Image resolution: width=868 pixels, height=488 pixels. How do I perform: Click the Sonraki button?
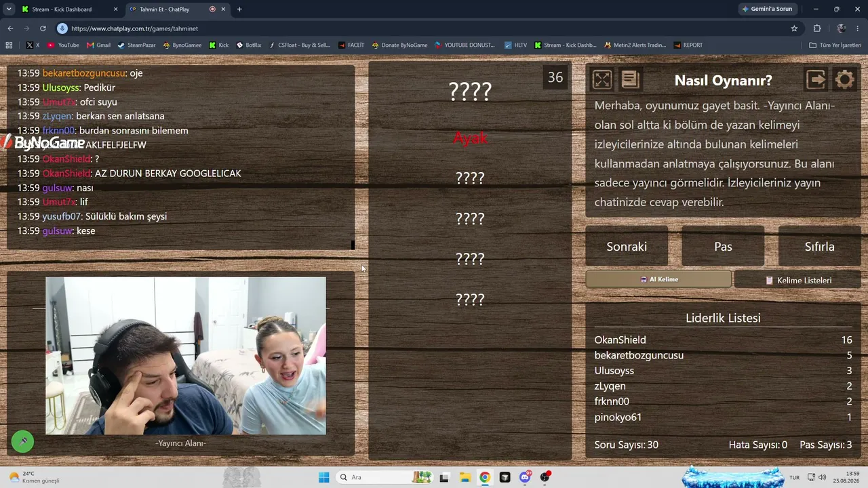627,247
